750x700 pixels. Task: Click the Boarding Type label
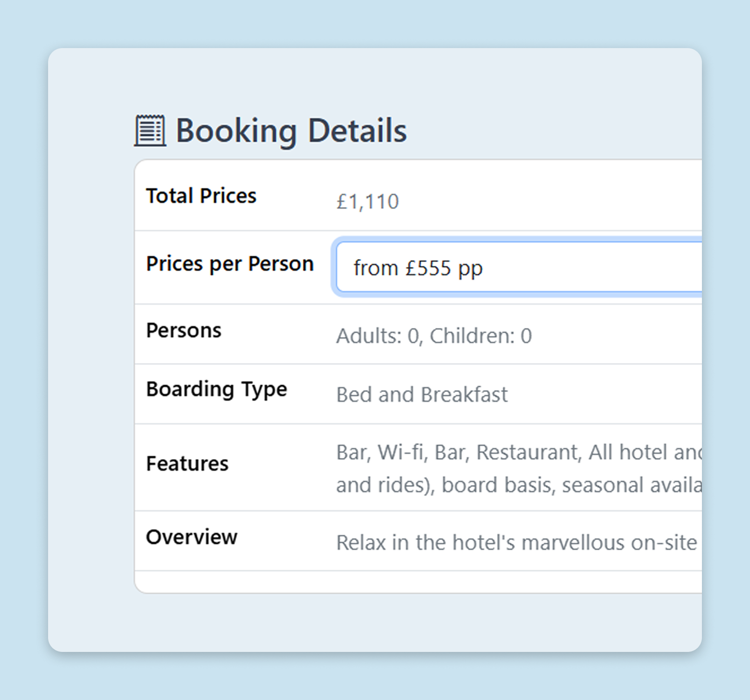coord(216,389)
